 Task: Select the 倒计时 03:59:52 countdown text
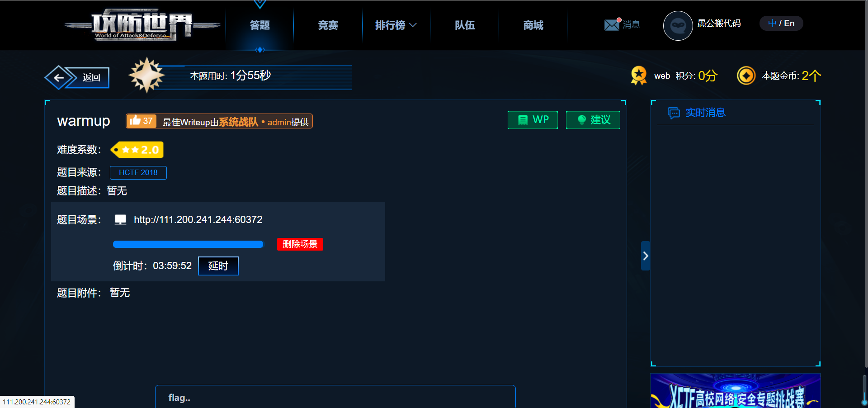(x=152, y=266)
